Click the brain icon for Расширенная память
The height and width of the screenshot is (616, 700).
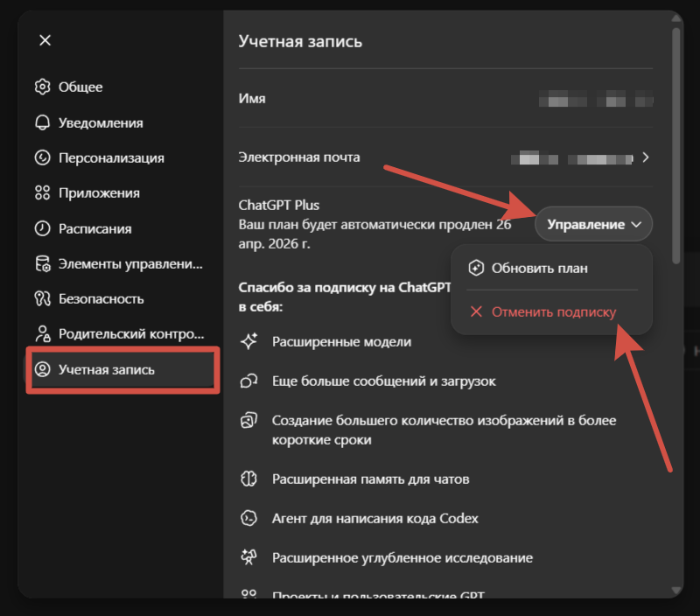249,479
